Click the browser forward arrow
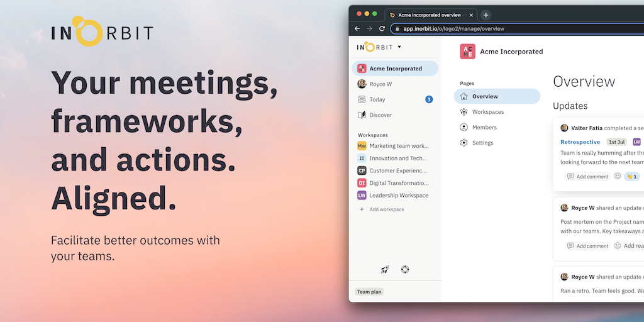Viewport: 644px width, 322px height. (369, 29)
